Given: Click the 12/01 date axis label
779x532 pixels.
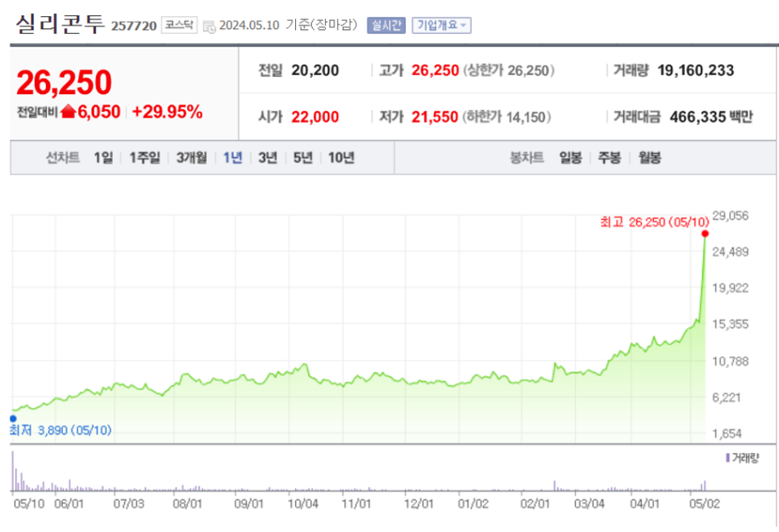Looking at the screenshot, I should [419, 504].
